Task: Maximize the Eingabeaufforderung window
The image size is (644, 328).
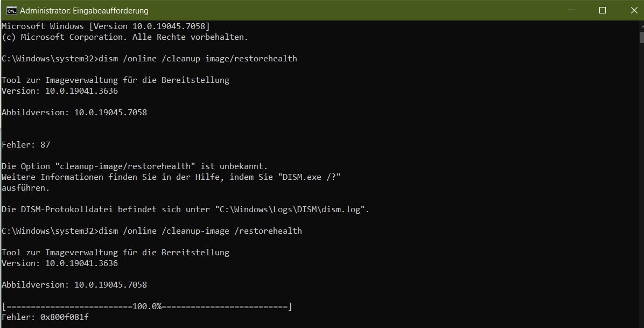Action: click(x=603, y=10)
